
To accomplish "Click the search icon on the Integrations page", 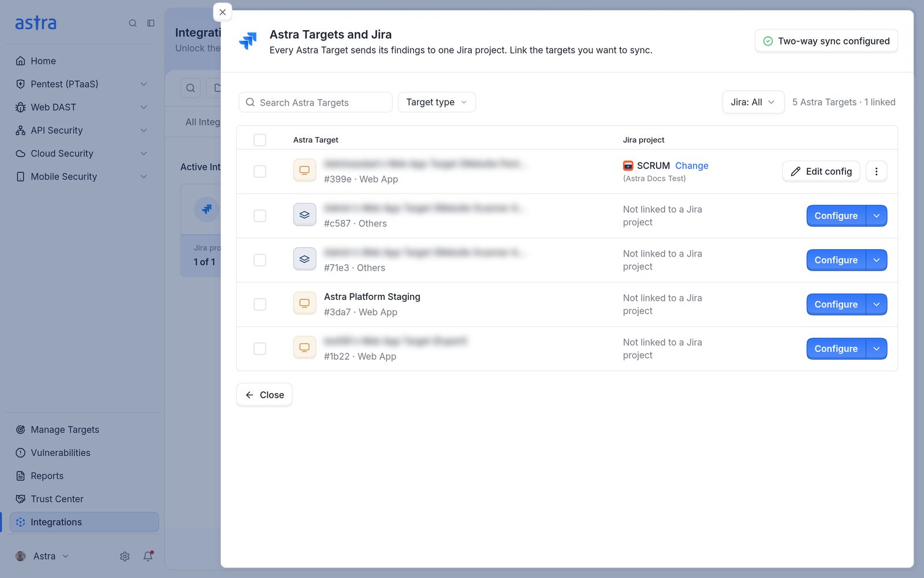I will [191, 88].
